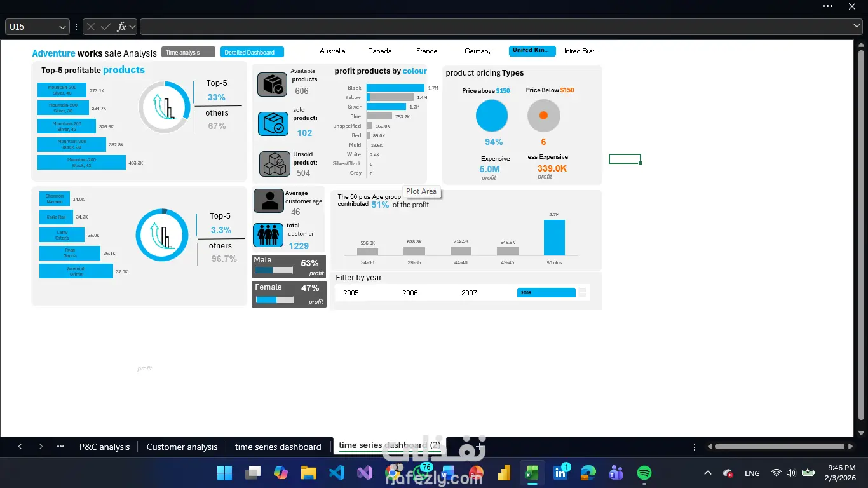
Task: Click the Price above $150 blue pie chart
Action: (492, 116)
